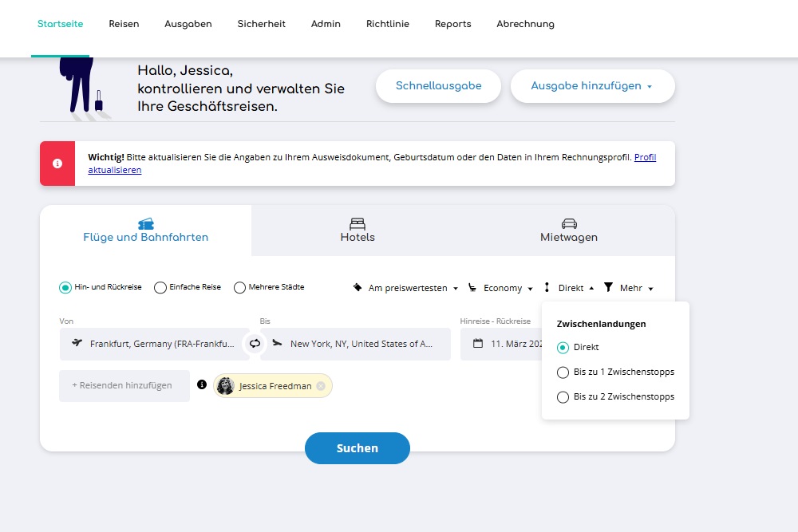Image resolution: width=798 pixels, height=532 pixels.
Task: Click the arriving airplane icon in the Bis field
Action: [278, 343]
